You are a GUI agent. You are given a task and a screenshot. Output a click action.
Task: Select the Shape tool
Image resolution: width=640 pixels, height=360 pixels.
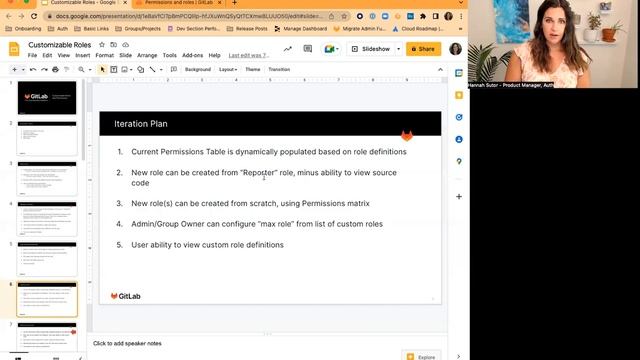pos(141,69)
